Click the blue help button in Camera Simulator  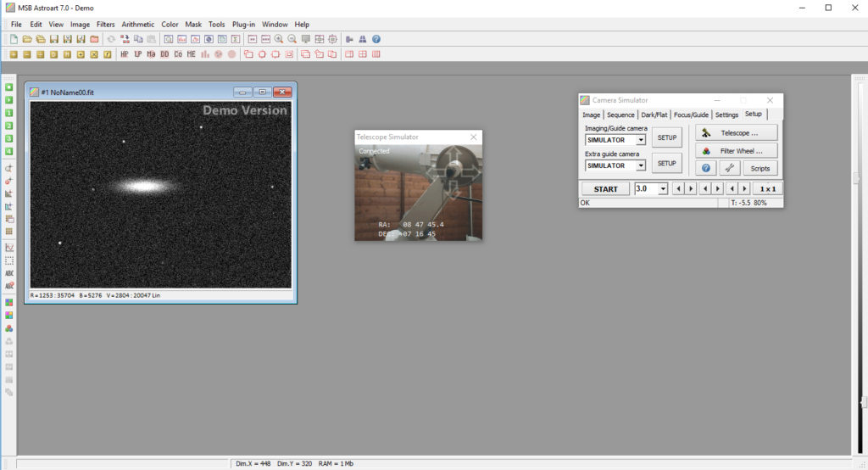coord(706,168)
